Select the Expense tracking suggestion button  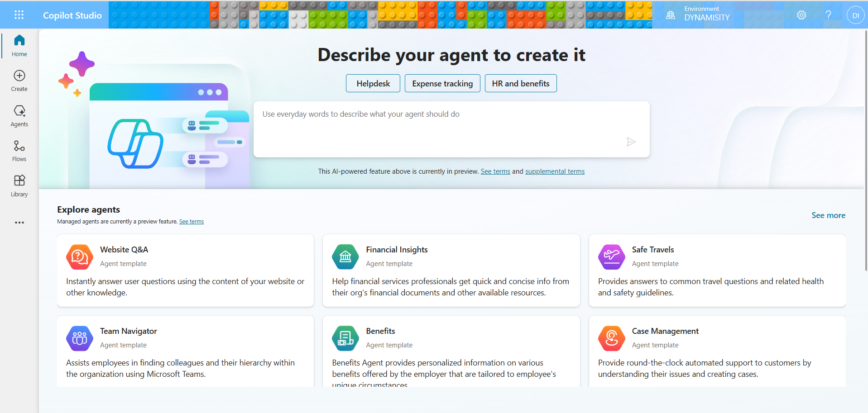click(x=442, y=83)
